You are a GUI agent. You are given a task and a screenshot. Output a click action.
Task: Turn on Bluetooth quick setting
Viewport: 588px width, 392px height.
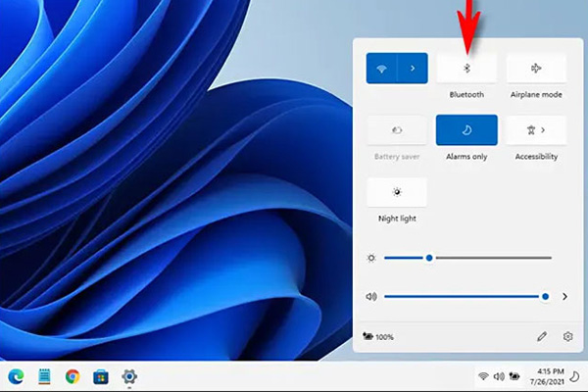466,69
